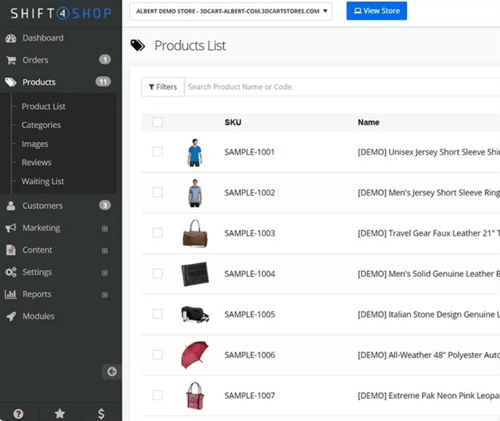The height and width of the screenshot is (421, 500).
Task: Click SKU text SAMPLE-1007
Action: (x=250, y=396)
